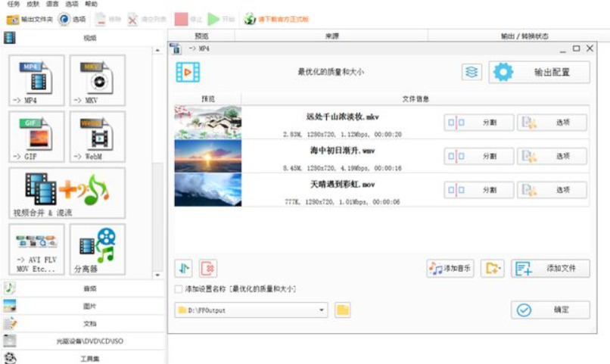
Task: Select the 远处千山浓淡妆.mkv thumbnail
Action: coord(207,122)
